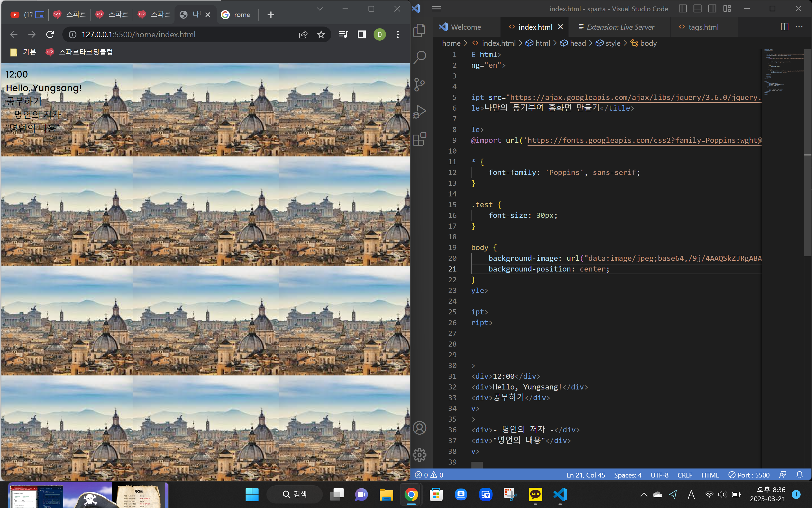The height and width of the screenshot is (508, 812).
Task: Click the errors and warnings status indicator
Action: tap(429, 475)
